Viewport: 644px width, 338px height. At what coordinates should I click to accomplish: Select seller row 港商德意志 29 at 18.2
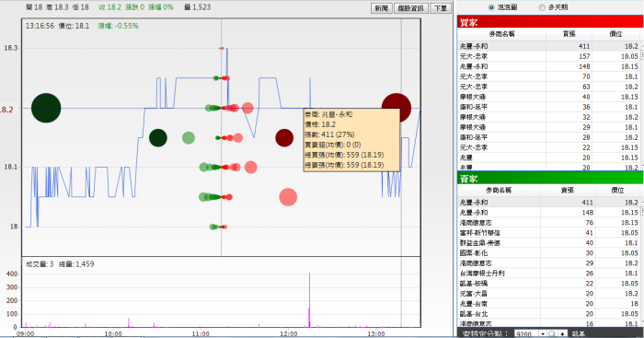[x=548, y=263]
